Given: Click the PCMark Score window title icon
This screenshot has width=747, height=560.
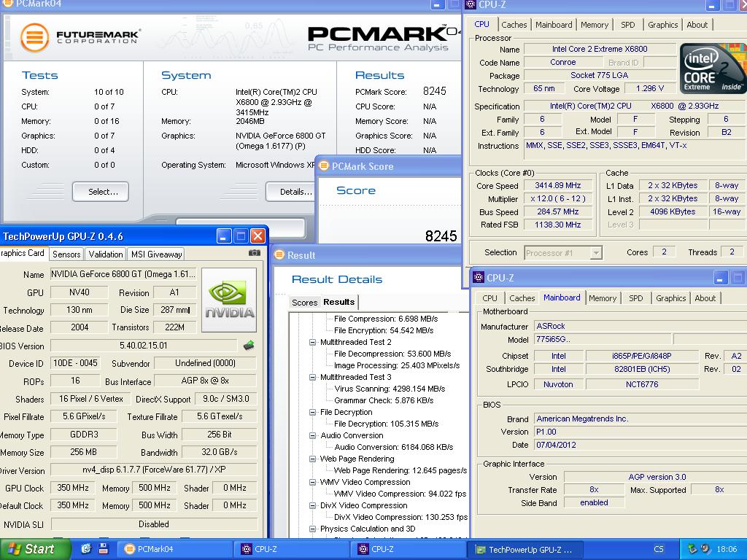Looking at the screenshot, I should pos(325,166).
